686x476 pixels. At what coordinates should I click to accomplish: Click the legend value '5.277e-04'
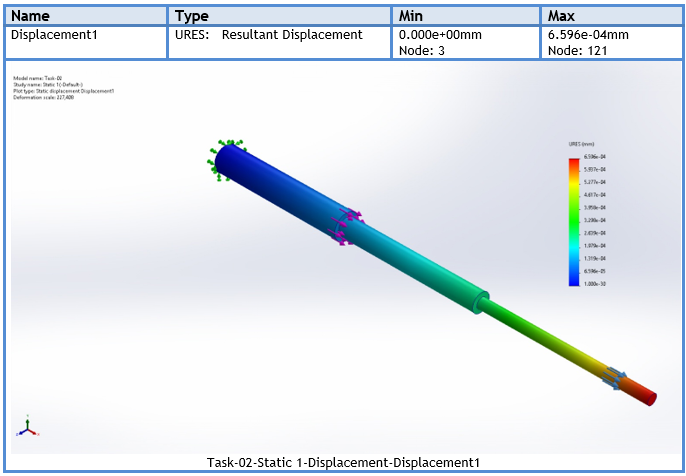click(x=595, y=182)
